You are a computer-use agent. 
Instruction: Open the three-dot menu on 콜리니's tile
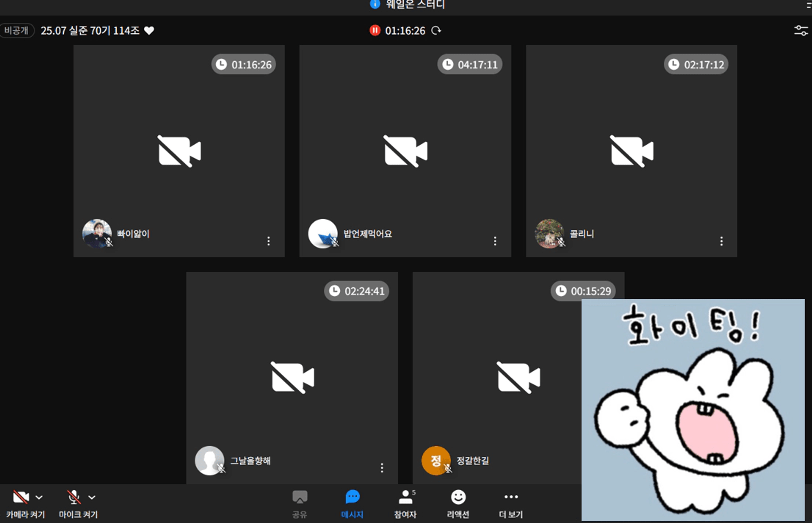pos(721,241)
